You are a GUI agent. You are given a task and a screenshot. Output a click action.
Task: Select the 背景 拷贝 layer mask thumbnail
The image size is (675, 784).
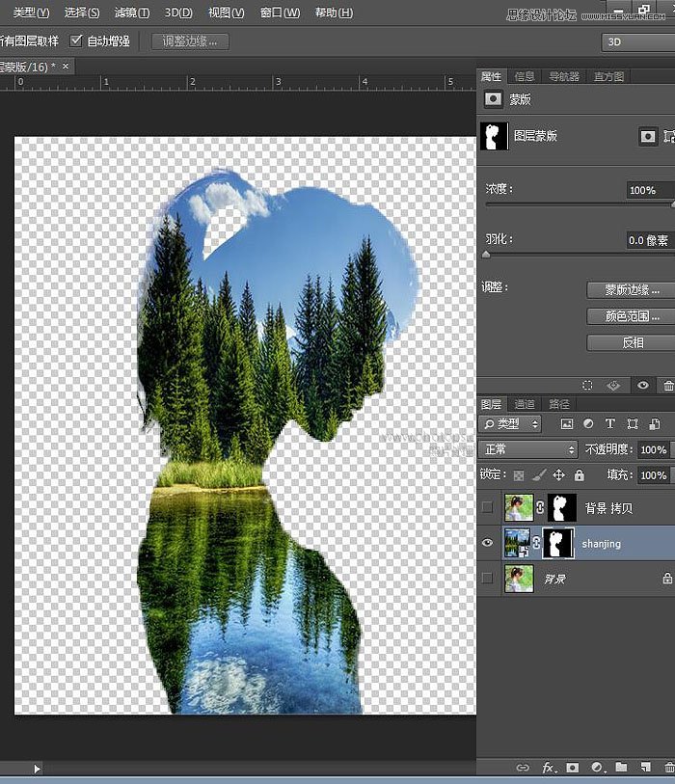click(562, 507)
